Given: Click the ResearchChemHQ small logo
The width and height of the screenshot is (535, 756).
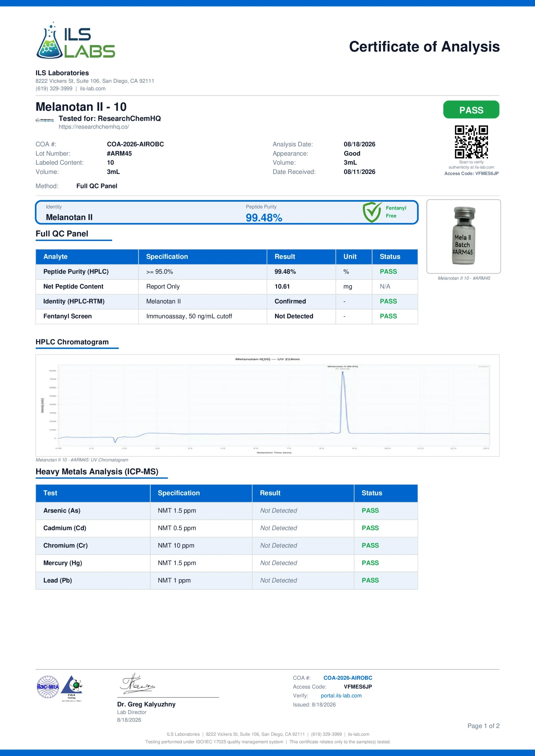Looking at the screenshot, I should (45, 120).
